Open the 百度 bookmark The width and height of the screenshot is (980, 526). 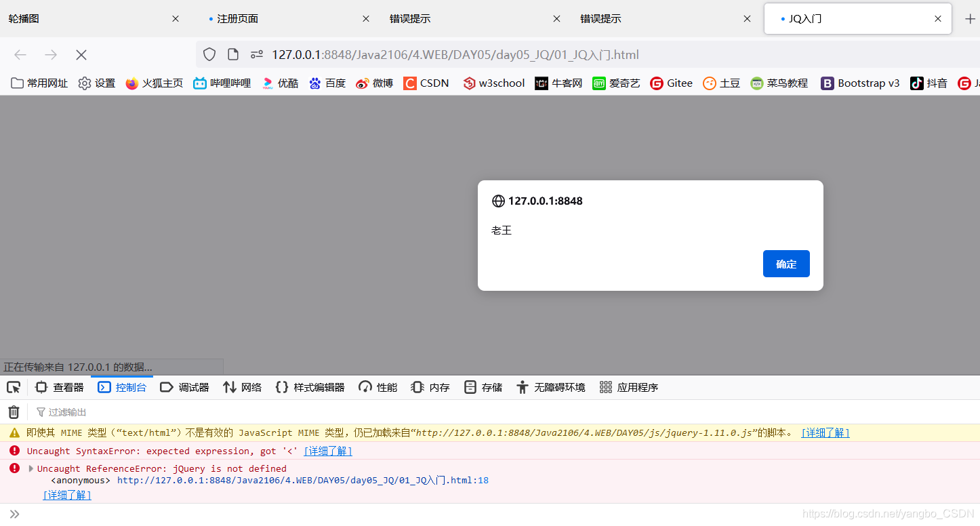point(327,83)
